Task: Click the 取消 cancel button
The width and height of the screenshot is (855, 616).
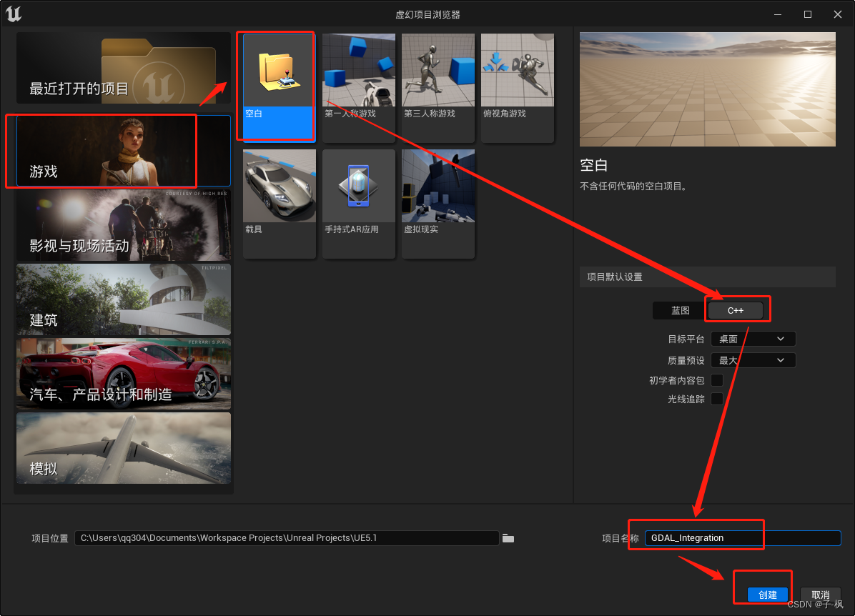Action: click(x=820, y=595)
